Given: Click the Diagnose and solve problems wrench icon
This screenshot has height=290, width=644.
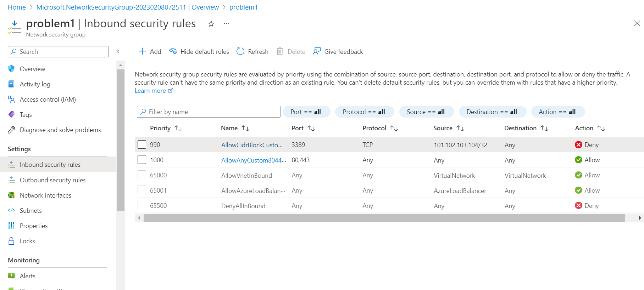Looking at the screenshot, I should 11,130.
